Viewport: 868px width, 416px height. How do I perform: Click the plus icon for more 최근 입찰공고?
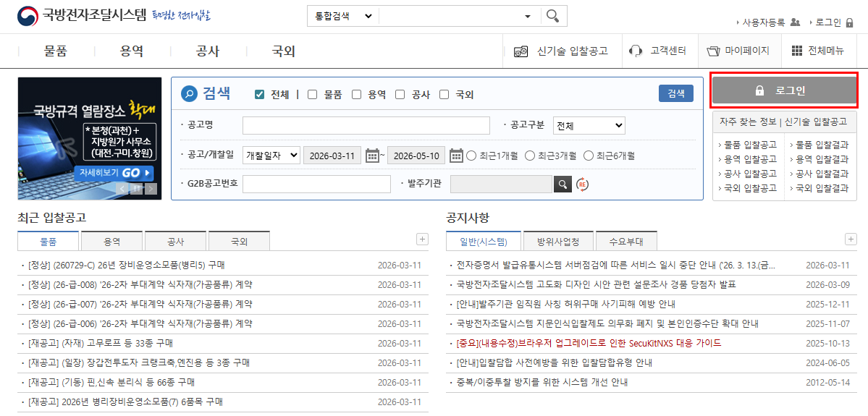click(x=422, y=239)
